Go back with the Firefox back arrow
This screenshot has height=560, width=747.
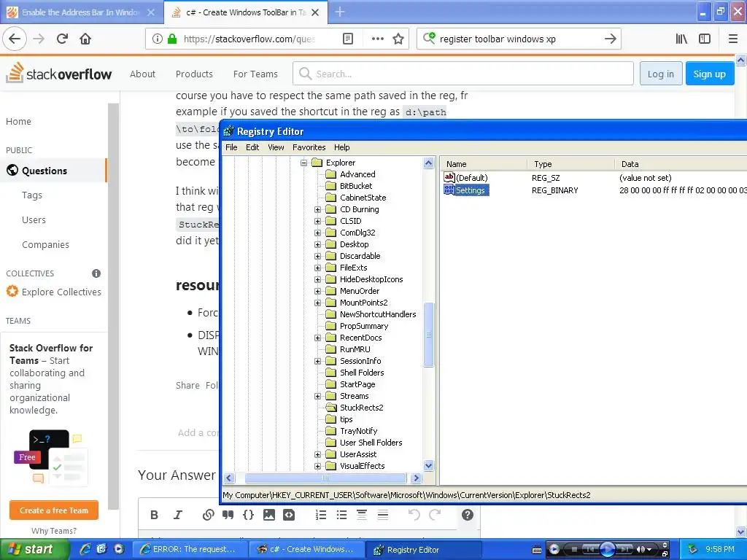pyautogui.click(x=15, y=39)
